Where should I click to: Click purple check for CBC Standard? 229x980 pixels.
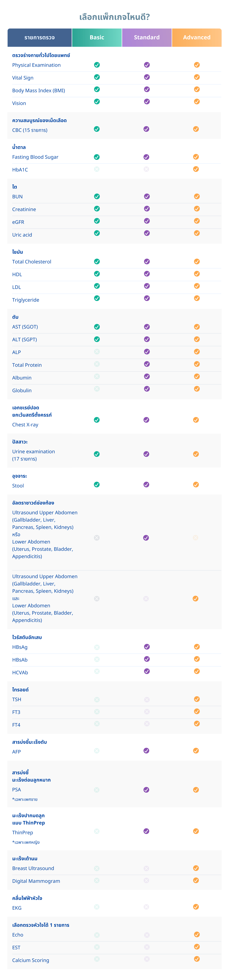[x=146, y=129]
